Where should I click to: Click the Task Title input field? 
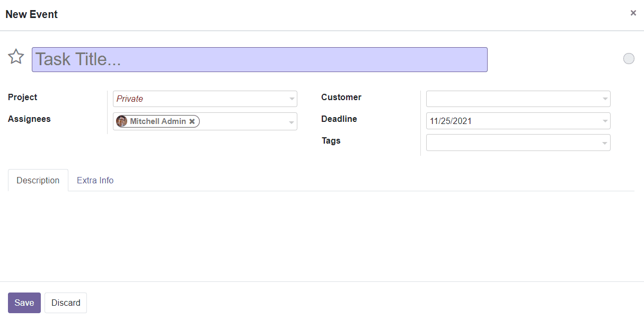[260, 59]
